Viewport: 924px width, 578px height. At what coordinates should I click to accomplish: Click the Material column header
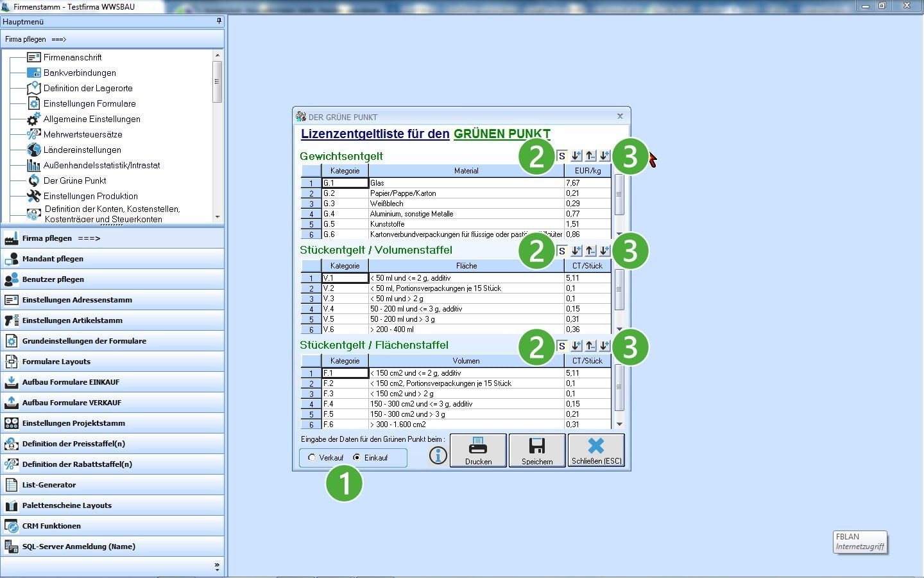466,171
